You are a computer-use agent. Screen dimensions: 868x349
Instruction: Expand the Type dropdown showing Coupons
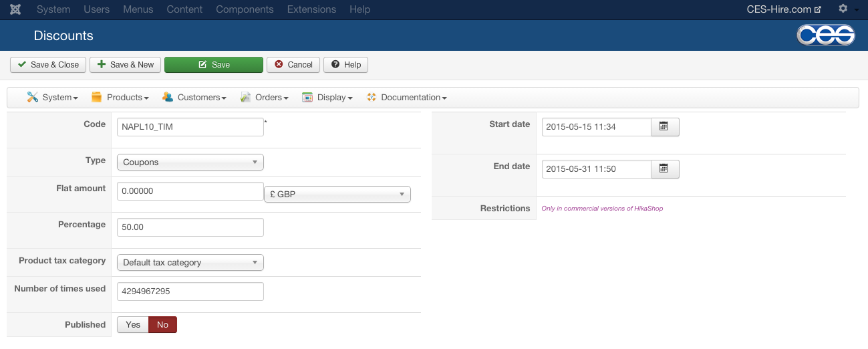point(190,162)
